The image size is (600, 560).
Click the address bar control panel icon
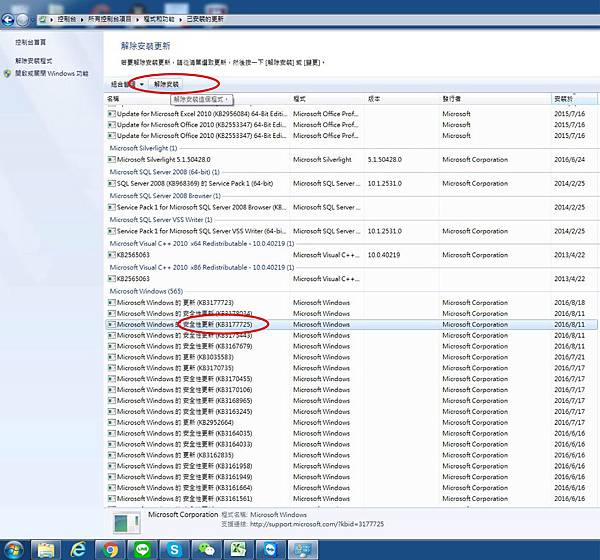click(x=43, y=19)
